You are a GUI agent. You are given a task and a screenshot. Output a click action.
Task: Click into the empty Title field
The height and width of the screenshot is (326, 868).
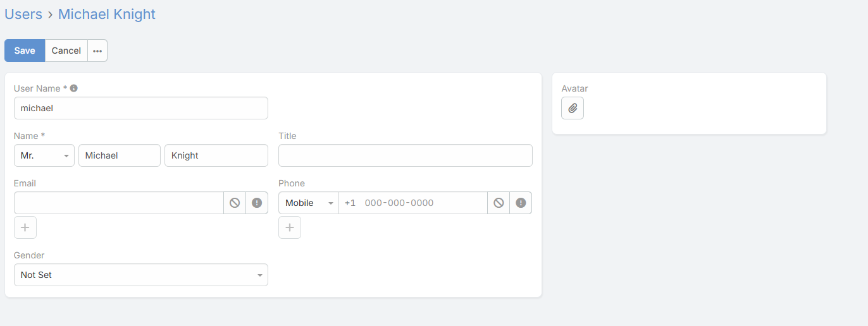(405, 155)
